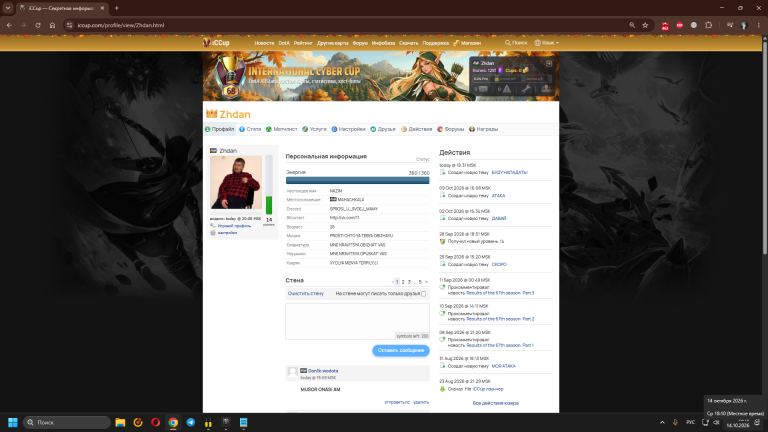Click the logout icon in user panel

(549, 64)
